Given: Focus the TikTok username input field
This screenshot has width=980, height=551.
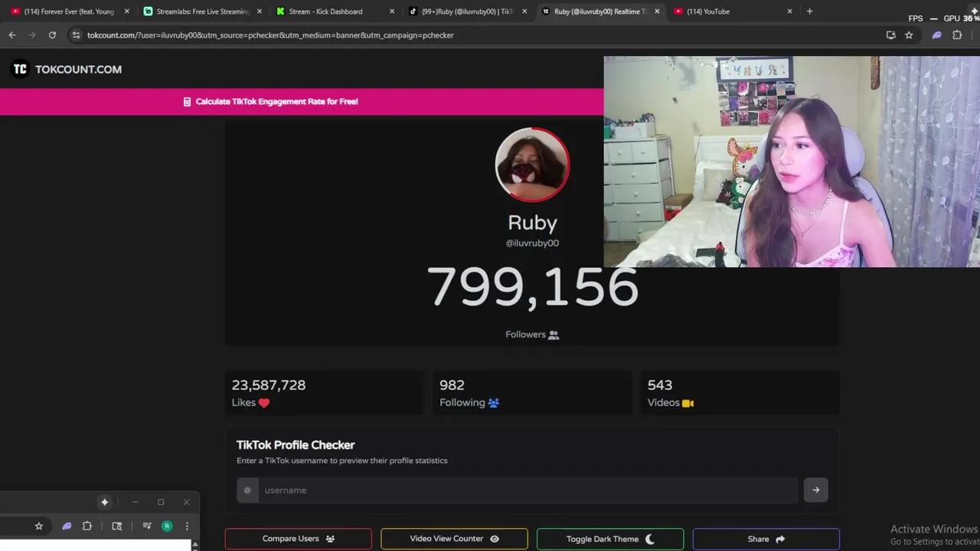Looking at the screenshot, I should pyautogui.click(x=528, y=490).
